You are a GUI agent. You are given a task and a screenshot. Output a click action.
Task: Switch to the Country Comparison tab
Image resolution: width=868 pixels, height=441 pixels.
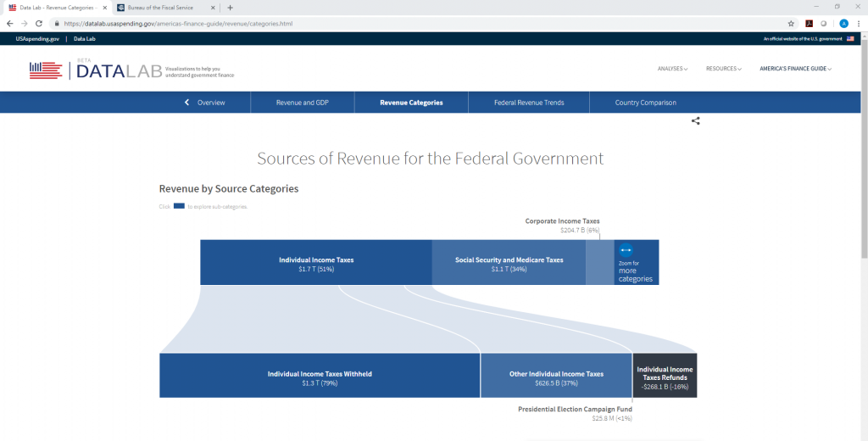[645, 103]
